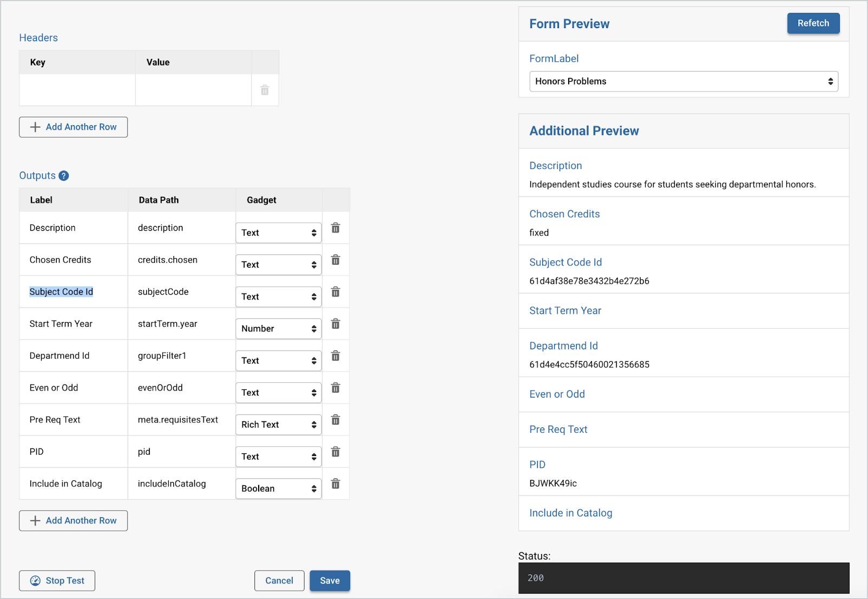This screenshot has height=599, width=868.
Task: Delete the Pre Req Text output row
Action: [x=336, y=420]
